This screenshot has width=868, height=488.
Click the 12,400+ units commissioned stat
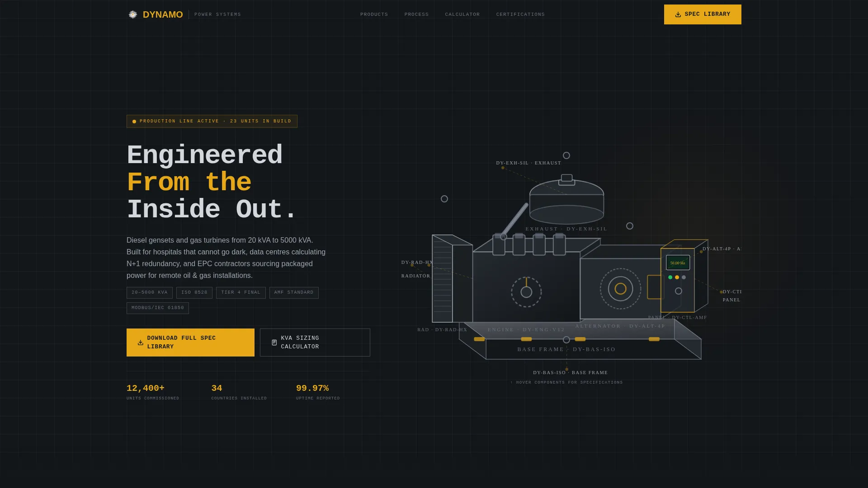point(153,392)
